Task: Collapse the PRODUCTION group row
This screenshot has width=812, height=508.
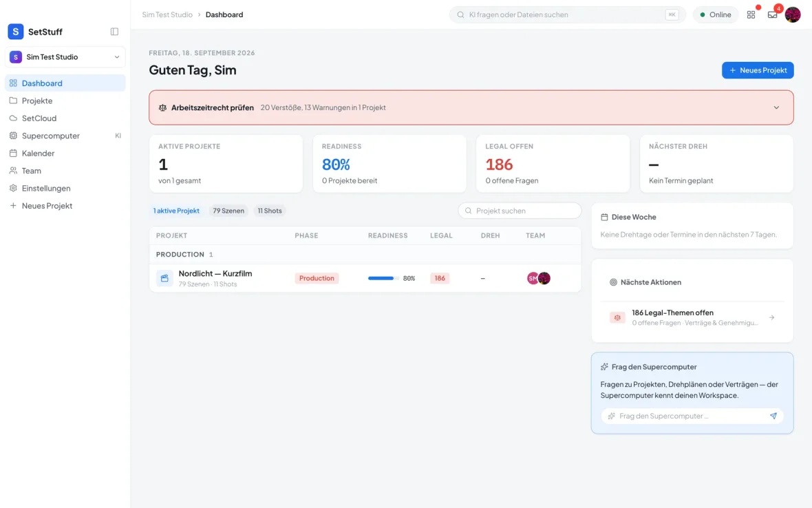Action: click(x=365, y=254)
